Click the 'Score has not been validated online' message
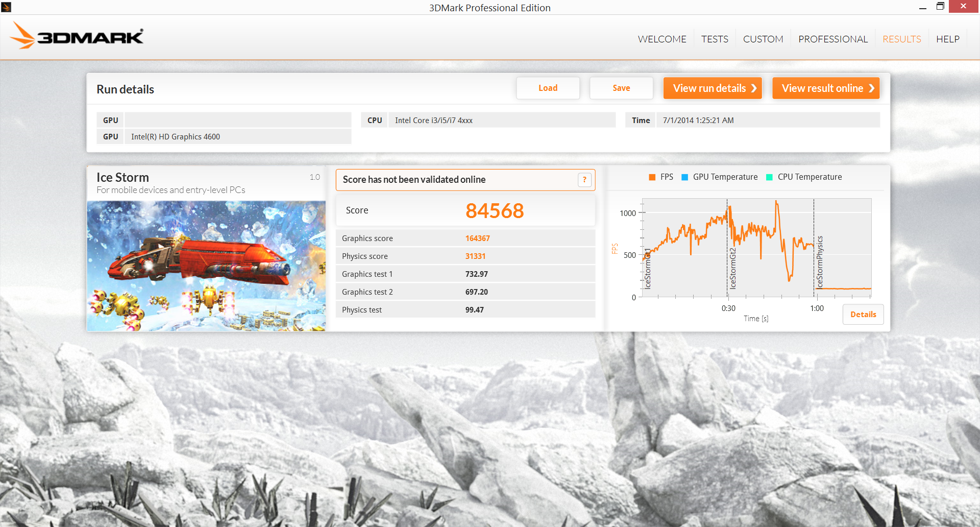 414,180
